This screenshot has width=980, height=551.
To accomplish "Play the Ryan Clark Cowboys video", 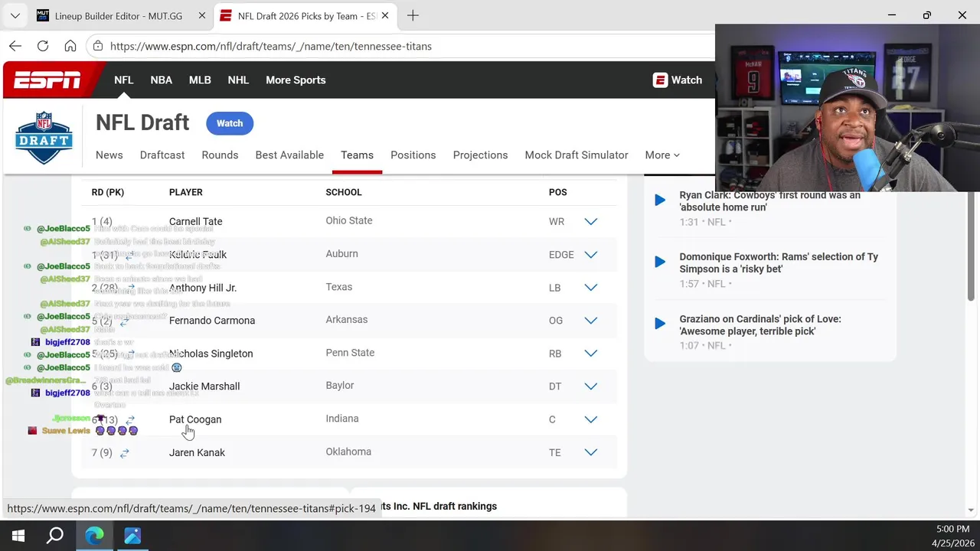I will point(660,201).
